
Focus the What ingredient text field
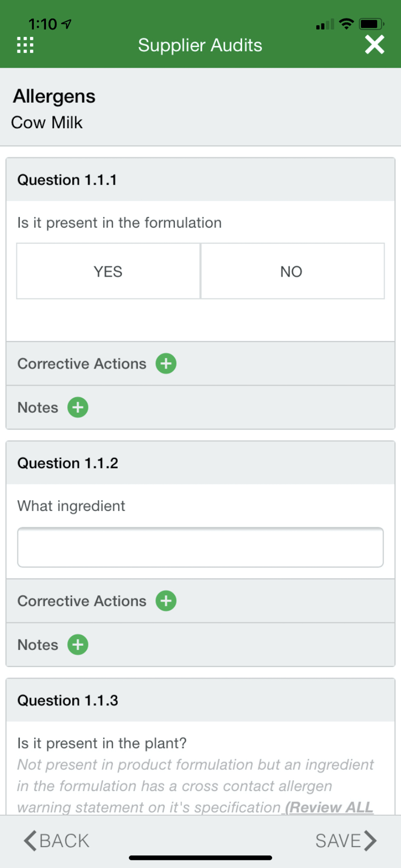pos(200,547)
